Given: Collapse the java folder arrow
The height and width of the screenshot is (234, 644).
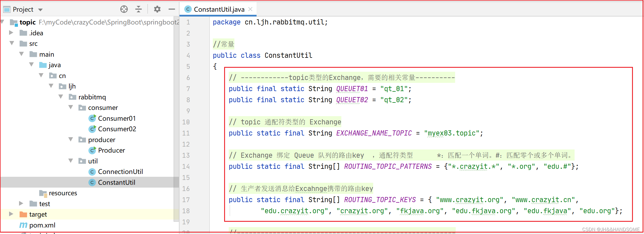Looking at the screenshot, I should [x=31, y=64].
